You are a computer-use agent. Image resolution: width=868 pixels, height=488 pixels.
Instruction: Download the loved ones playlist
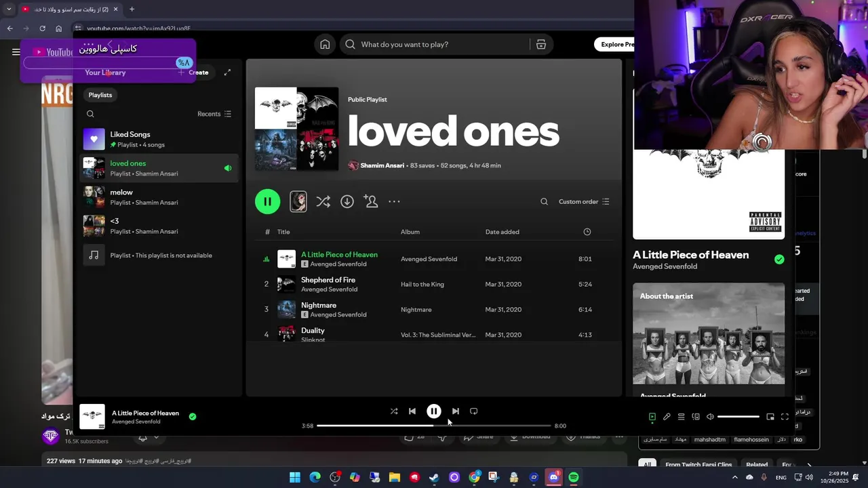(x=347, y=201)
